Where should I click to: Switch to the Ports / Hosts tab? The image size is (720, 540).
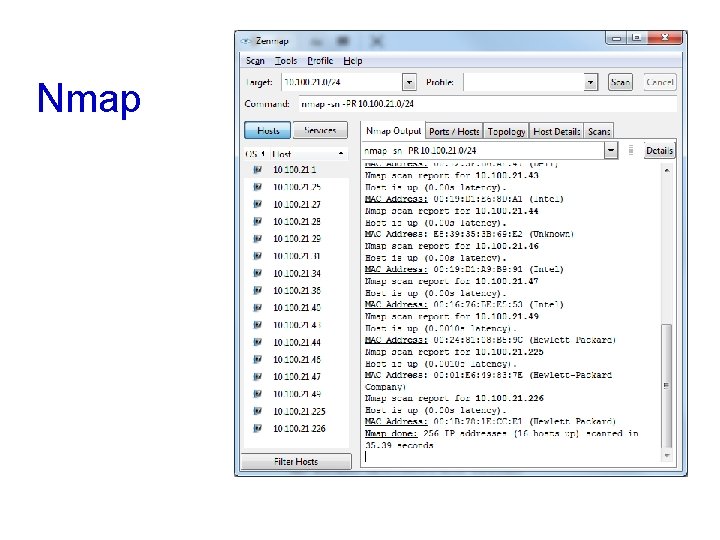(x=454, y=131)
